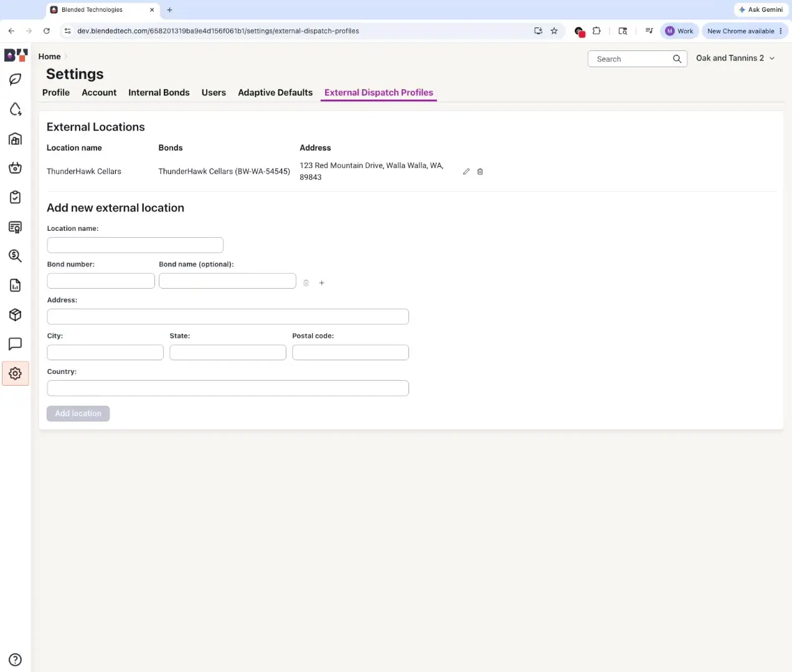Focus the Bond number input field

[101, 281]
